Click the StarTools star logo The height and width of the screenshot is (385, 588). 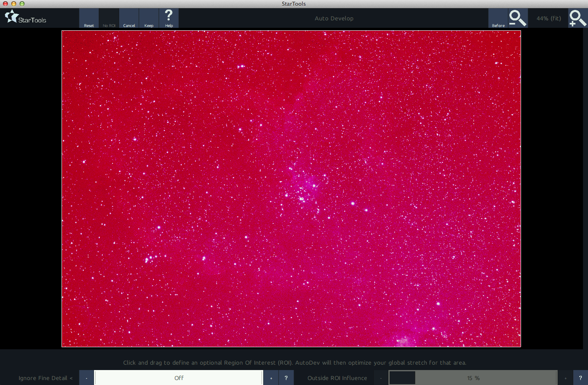tap(12, 17)
